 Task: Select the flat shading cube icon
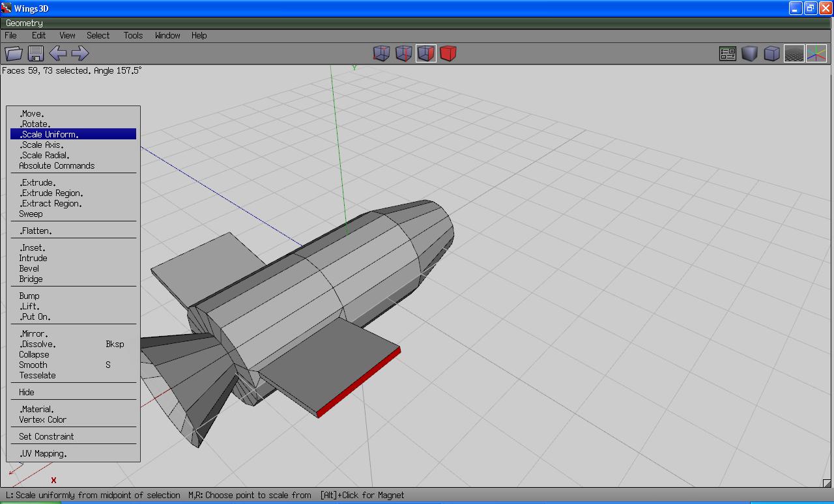[750, 53]
